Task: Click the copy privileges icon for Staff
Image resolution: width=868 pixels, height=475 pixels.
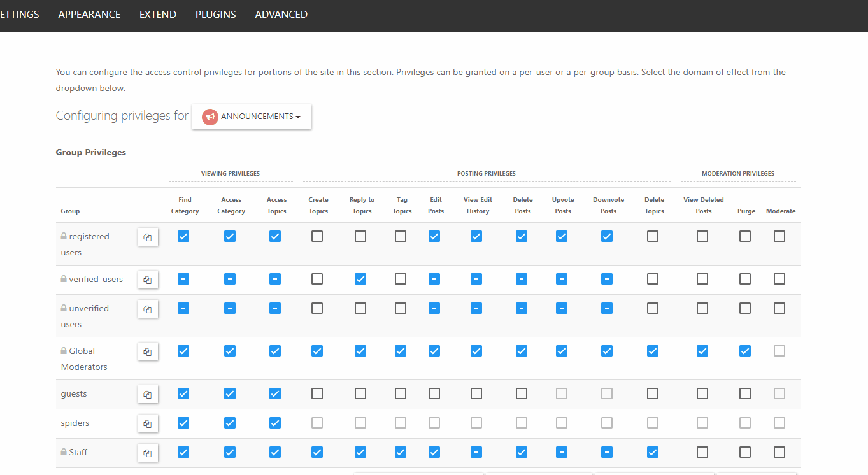Action: 147,452
